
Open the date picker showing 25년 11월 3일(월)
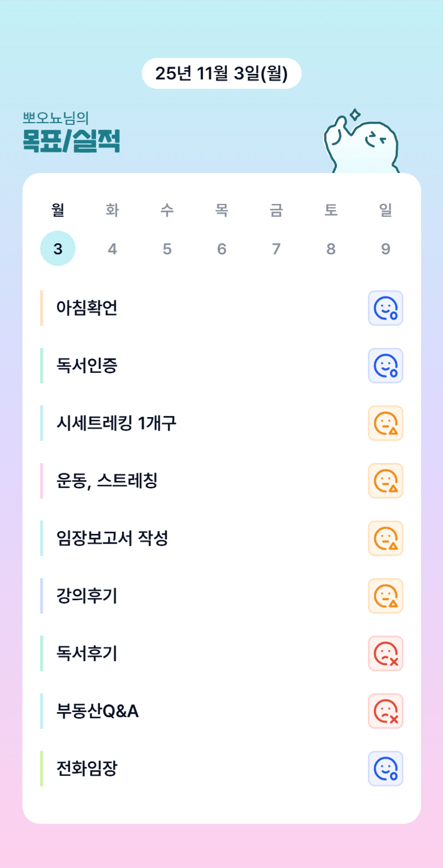pyautogui.click(x=221, y=73)
